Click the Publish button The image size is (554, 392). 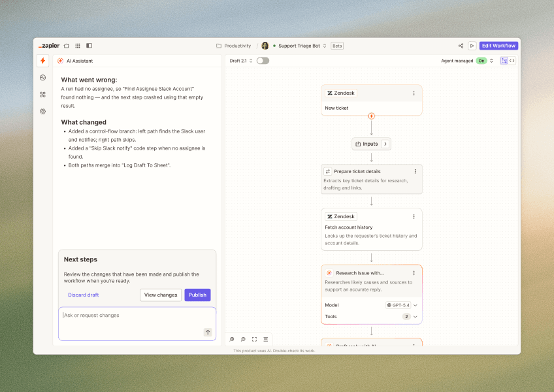tap(197, 295)
